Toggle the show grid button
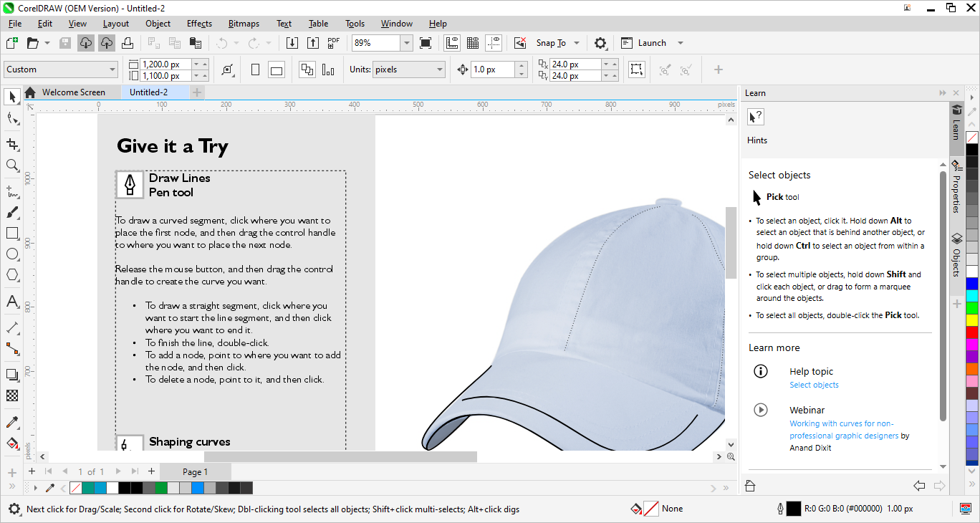The image size is (980, 523). point(473,43)
